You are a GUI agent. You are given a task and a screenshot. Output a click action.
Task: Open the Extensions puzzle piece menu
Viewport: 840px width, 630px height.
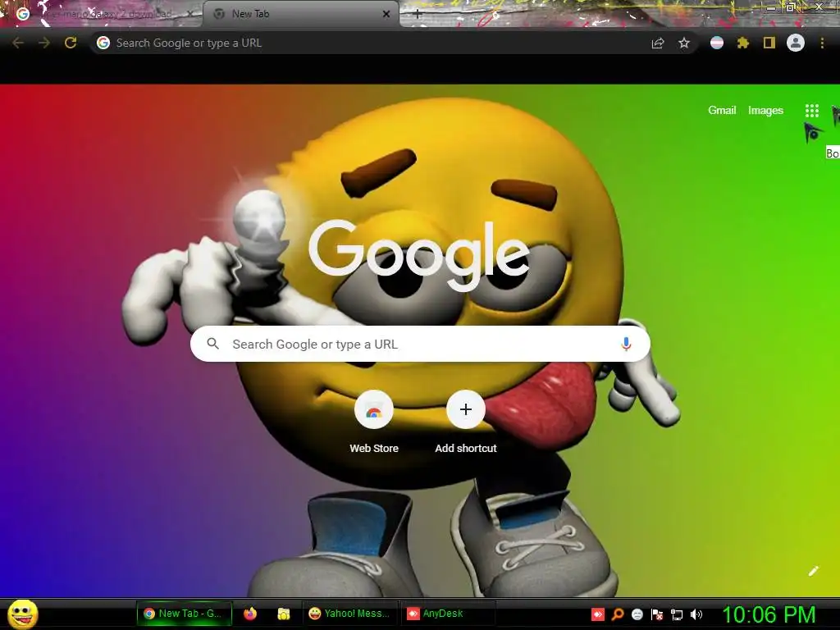(743, 43)
